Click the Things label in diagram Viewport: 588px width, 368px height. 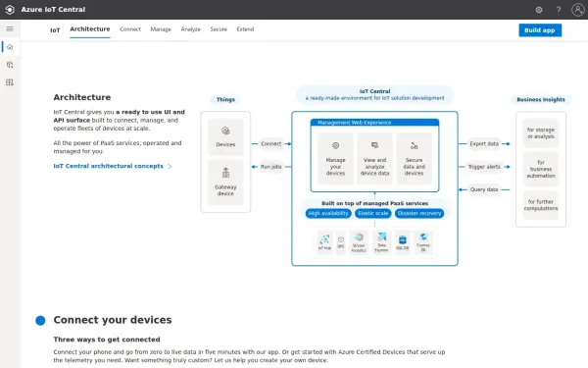point(225,99)
